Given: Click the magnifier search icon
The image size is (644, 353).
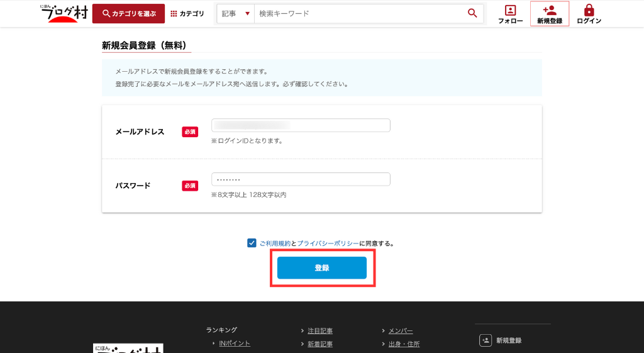Looking at the screenshot, I should pos(472,14).
